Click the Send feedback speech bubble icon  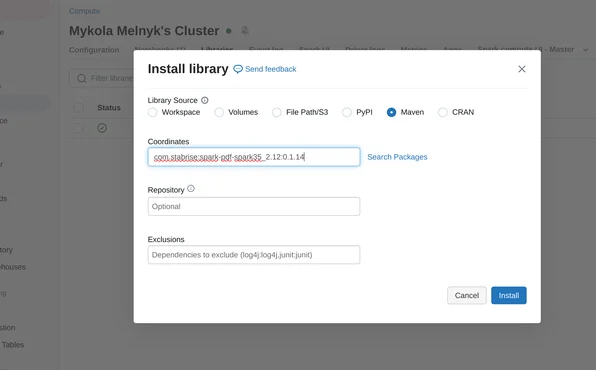click(x=238, y=69)
